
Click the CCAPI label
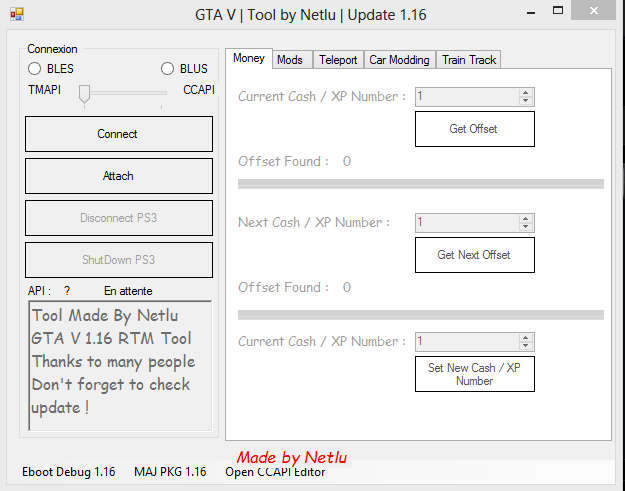coord(199,90)
